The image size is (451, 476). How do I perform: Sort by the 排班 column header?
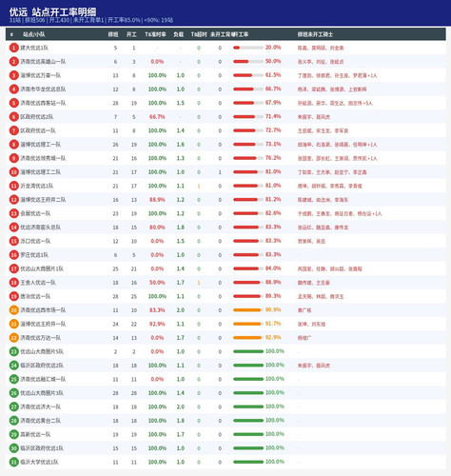(x=113, y=34)
